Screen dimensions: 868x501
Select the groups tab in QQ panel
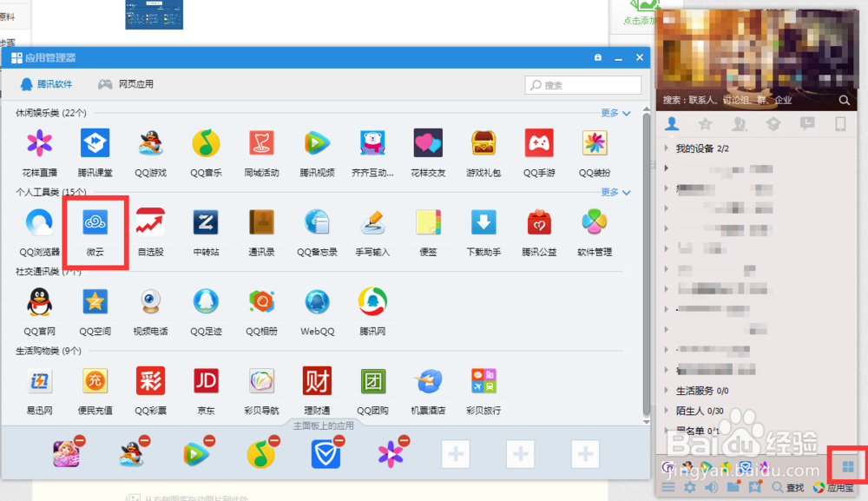pyautogui.click(x=739, y=124)
